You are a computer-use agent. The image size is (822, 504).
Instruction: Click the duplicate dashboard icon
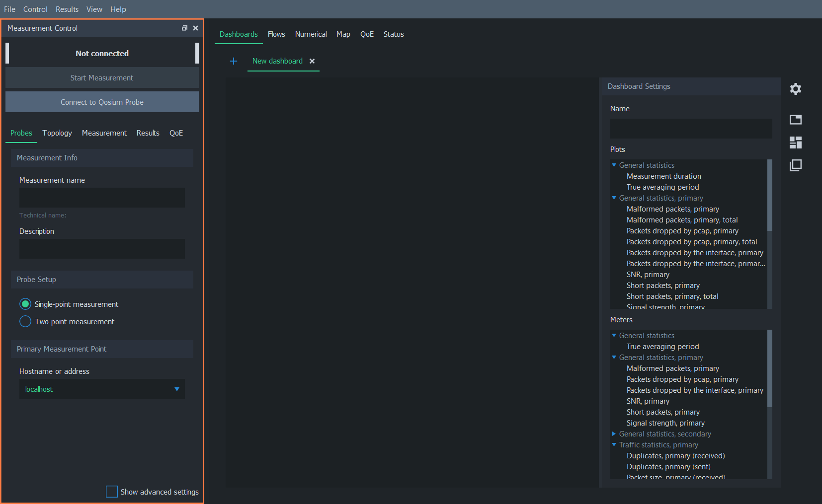point(795,165)
